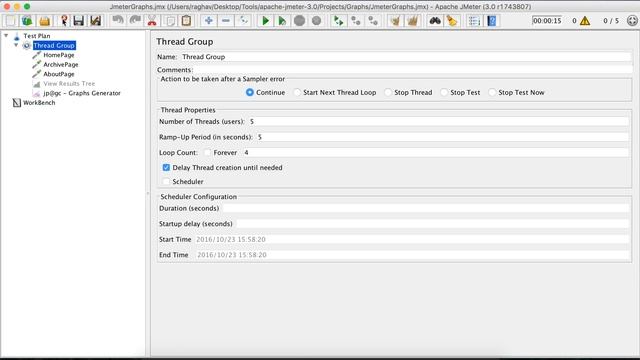The height and width of the screenshot is (360, 640).
Task: Uncheck Delay Thread creation until needed
Action: tap(166, 168)
